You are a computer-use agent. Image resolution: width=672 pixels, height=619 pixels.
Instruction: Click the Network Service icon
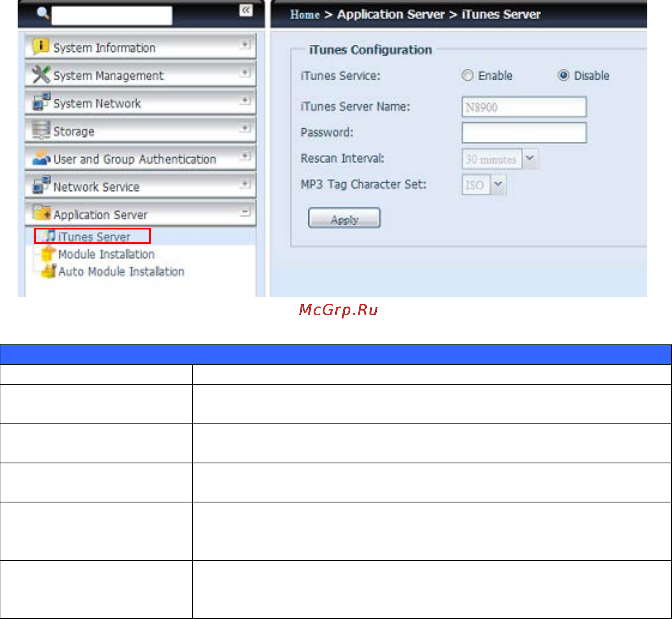pos(41,185)
